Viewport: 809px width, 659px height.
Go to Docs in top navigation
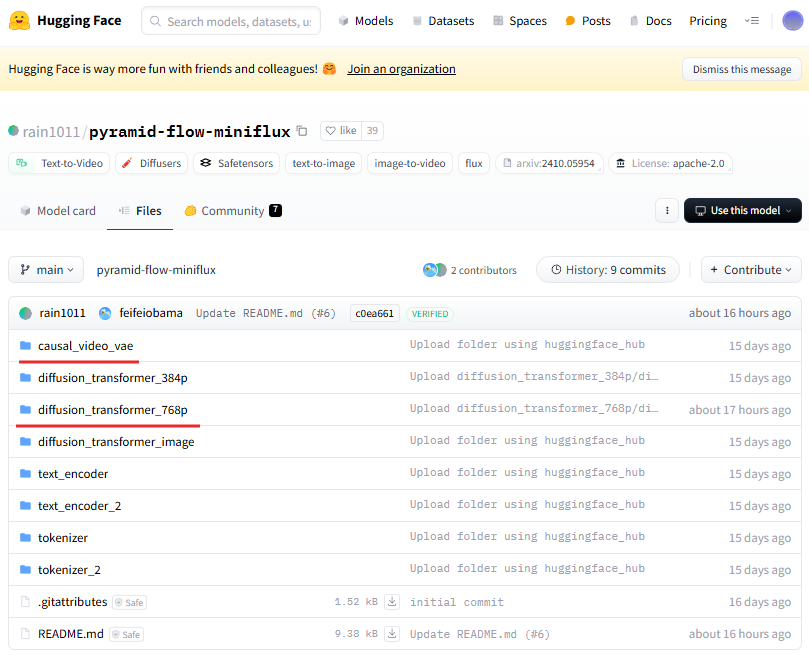[x=651, y=21]
